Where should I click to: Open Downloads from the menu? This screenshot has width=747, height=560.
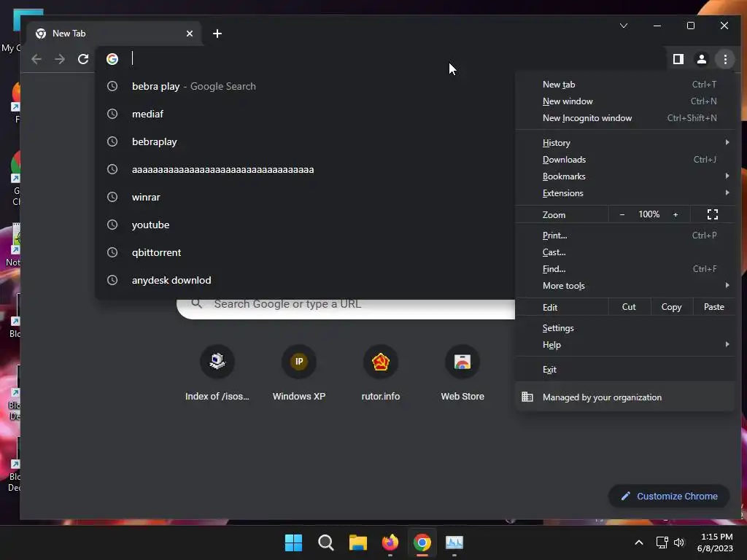624,160
